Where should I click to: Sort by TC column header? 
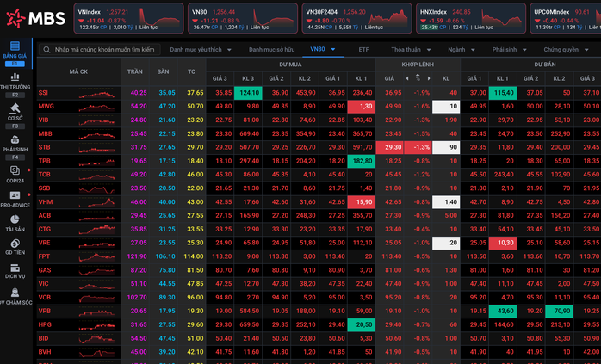pos(192,71)
